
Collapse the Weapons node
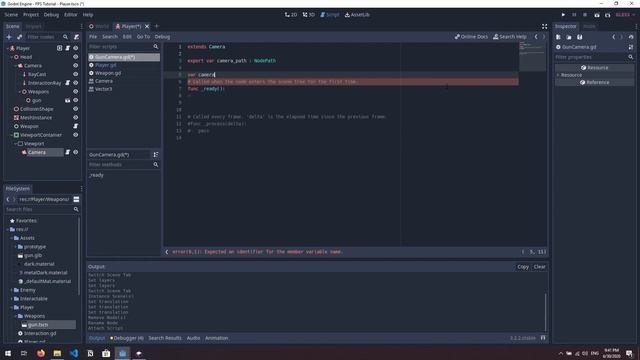click(x=20, y=92)
